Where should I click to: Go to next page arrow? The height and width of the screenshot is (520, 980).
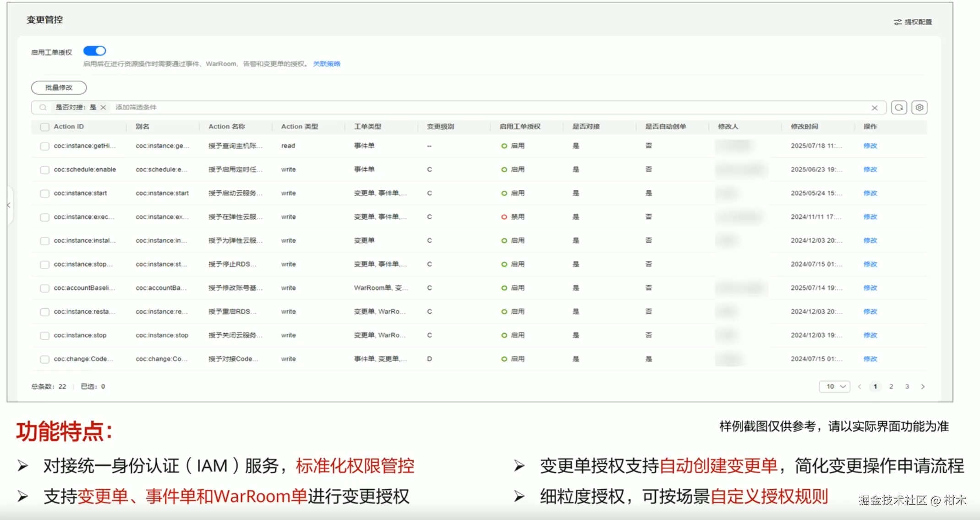pyautogui.click(x=923, y=387)
